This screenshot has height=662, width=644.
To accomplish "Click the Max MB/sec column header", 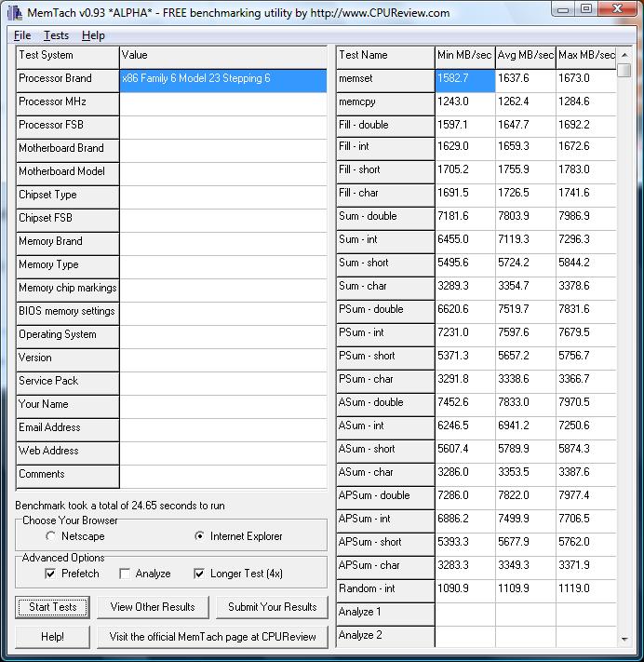I will (x=586, y=58).
